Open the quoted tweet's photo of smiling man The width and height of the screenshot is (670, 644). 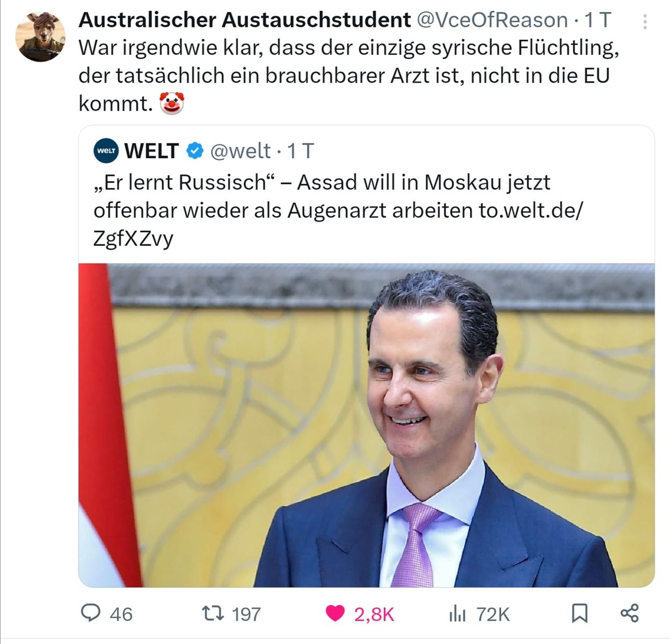tap(367, 425)
